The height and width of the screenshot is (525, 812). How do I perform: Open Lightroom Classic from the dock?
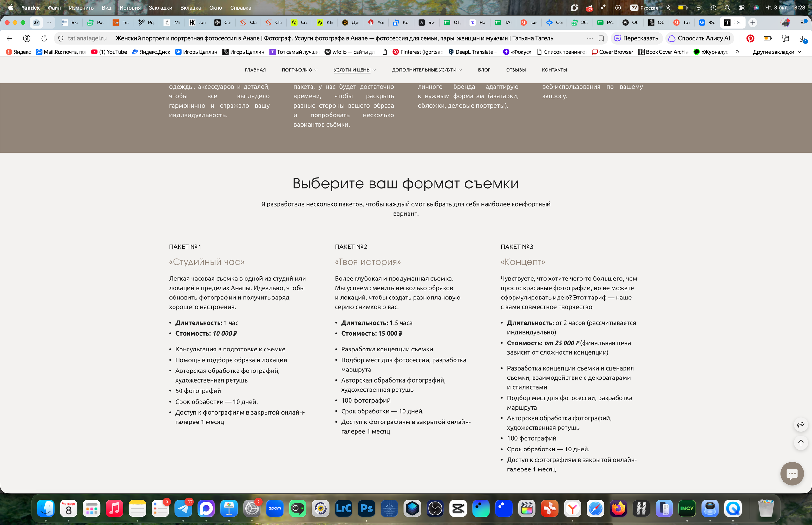pos(343,508)
